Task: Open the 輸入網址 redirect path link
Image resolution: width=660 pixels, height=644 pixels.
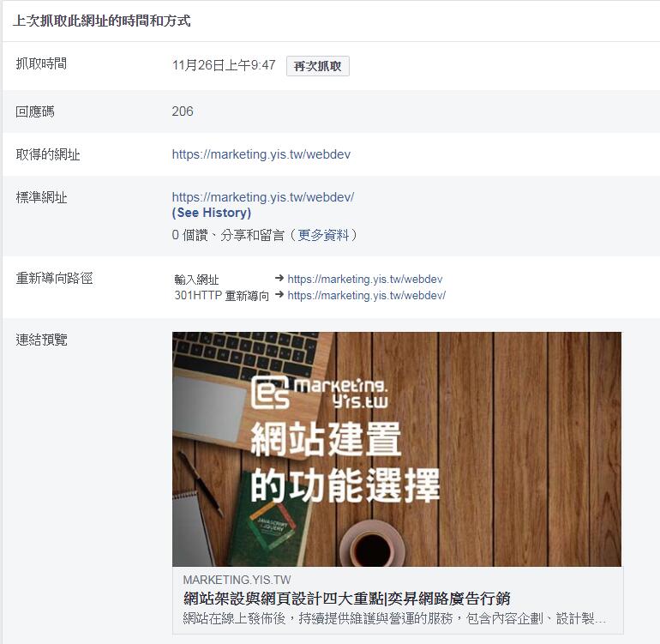Action: click(x=365, y=279)
